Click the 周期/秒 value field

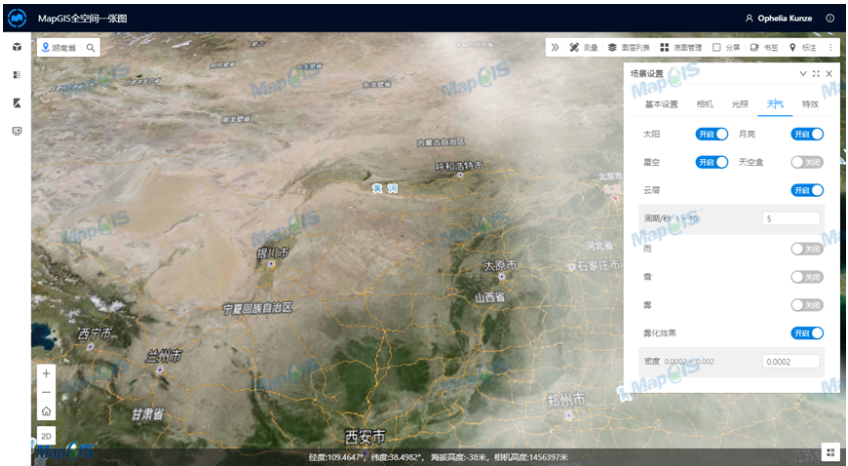[x=791, y=219]
